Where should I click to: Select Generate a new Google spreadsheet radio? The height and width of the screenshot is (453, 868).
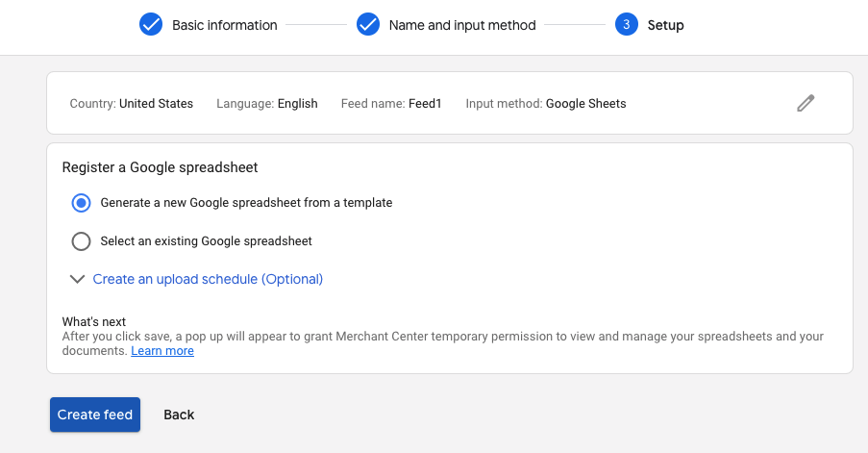81,203
